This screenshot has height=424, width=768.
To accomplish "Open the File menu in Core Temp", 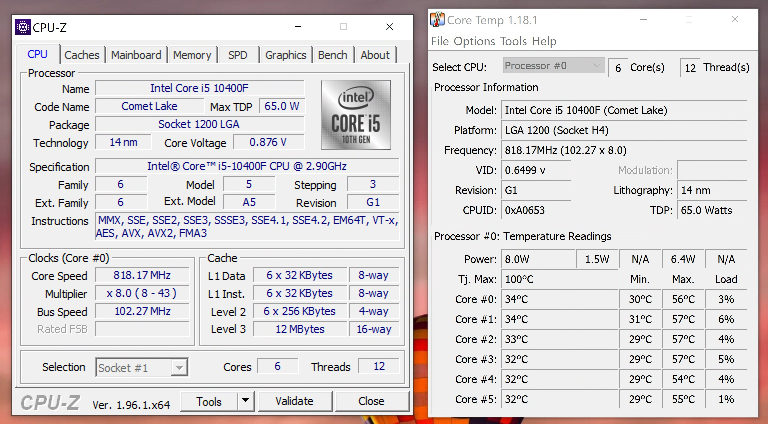I will click(x=440, y=41).
